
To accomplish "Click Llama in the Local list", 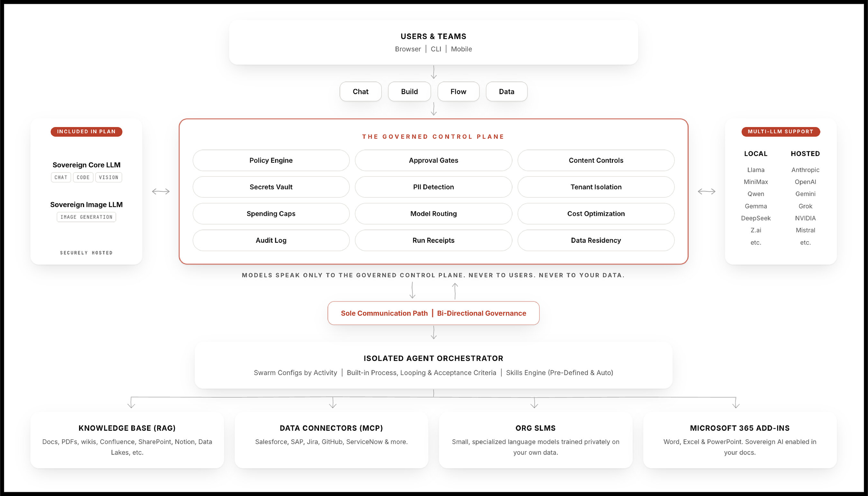I will [756, 170].
